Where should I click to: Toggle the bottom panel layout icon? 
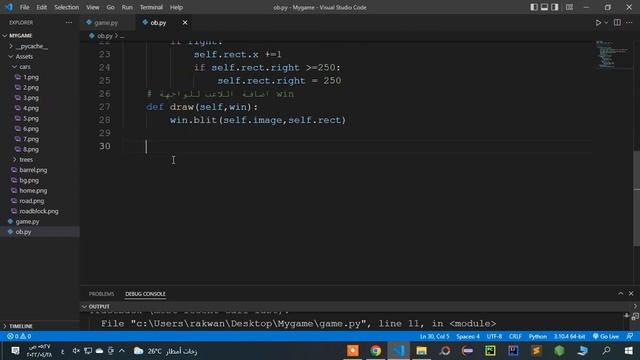tap(544, 7)
